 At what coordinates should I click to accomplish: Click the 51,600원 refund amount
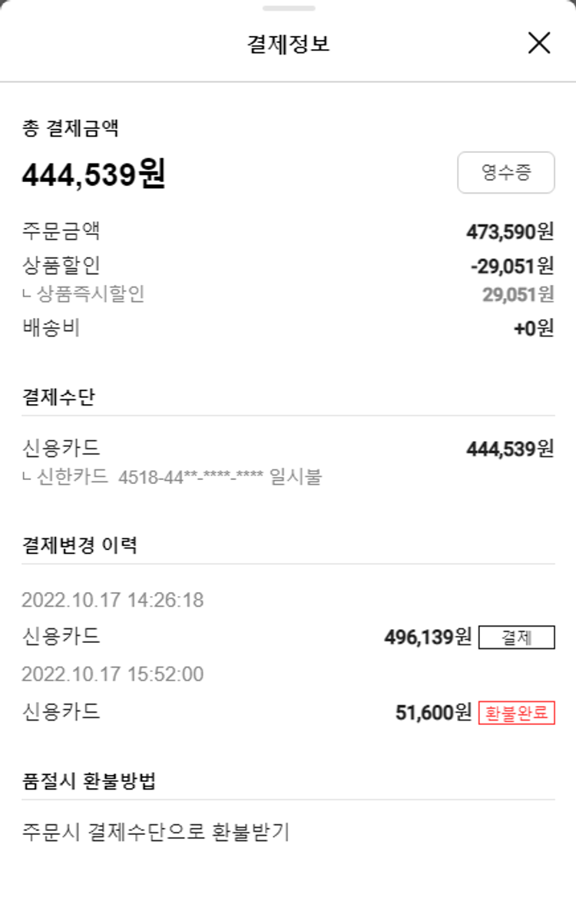[x=433, y=713]
